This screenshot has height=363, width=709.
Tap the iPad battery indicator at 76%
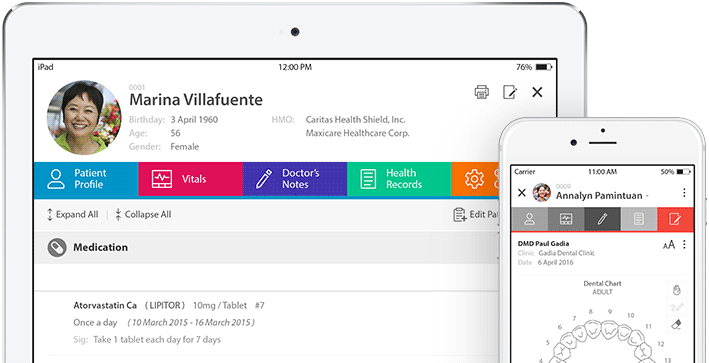534,67
